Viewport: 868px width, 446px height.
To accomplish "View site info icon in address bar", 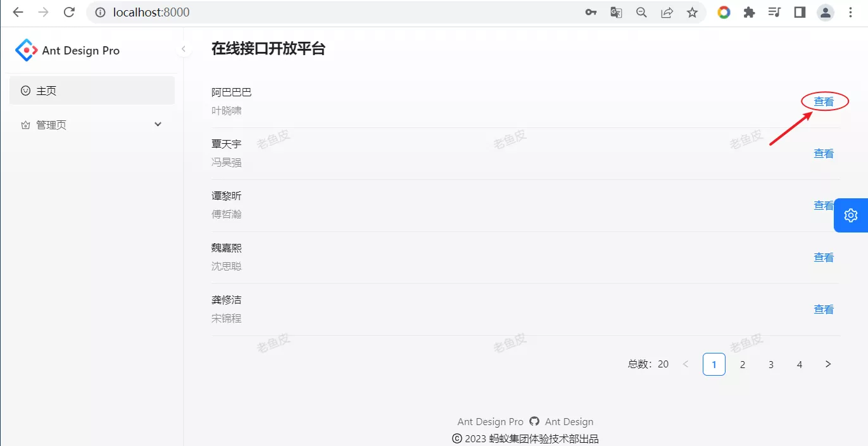I will [100, 12].
